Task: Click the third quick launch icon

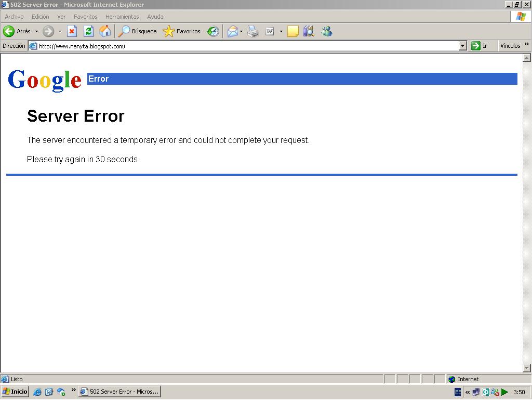Action: coord(61,392)
